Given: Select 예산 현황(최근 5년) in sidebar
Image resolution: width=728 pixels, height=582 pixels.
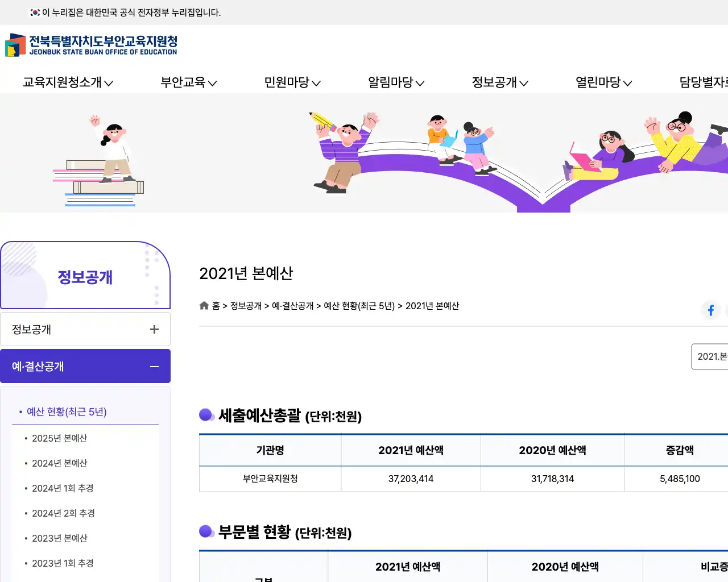Looking at the screenshot, I should 67,411.
